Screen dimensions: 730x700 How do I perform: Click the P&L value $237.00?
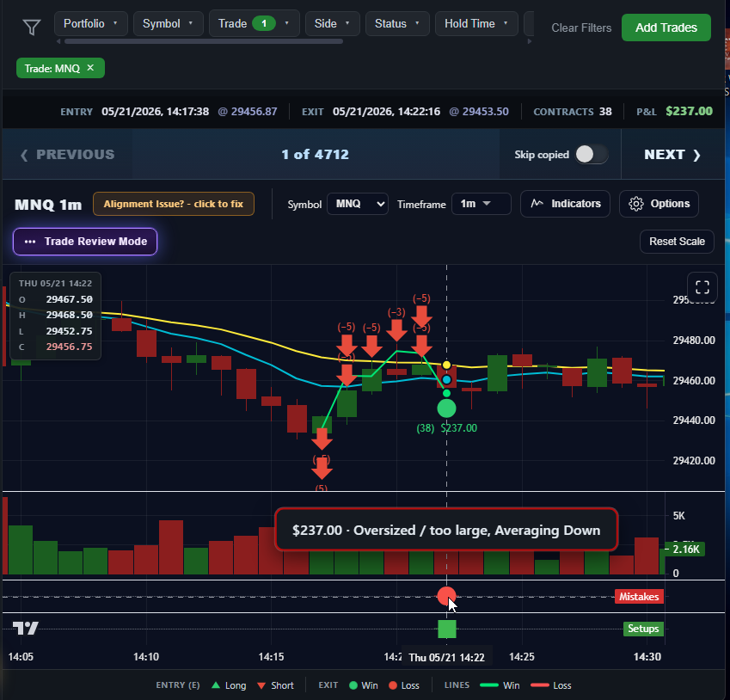tap(689, 111)
